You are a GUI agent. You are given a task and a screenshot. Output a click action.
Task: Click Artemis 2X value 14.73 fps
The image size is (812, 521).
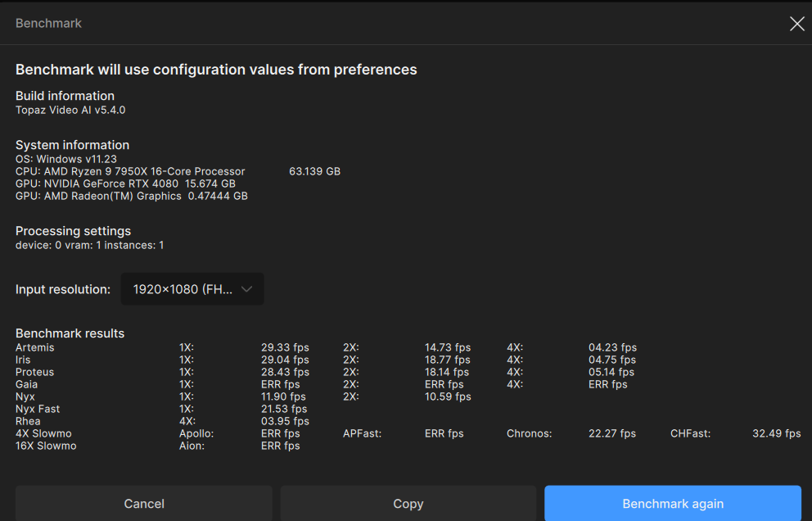(x=448, y=347)
